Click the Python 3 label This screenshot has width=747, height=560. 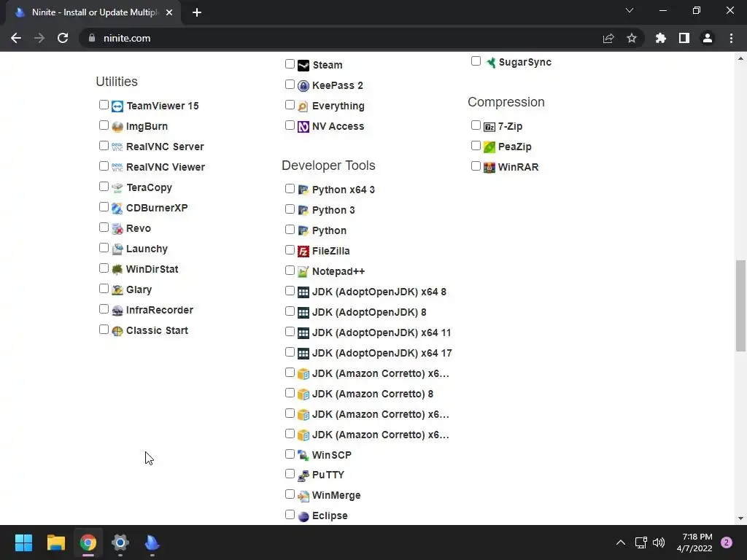point(333,211)
